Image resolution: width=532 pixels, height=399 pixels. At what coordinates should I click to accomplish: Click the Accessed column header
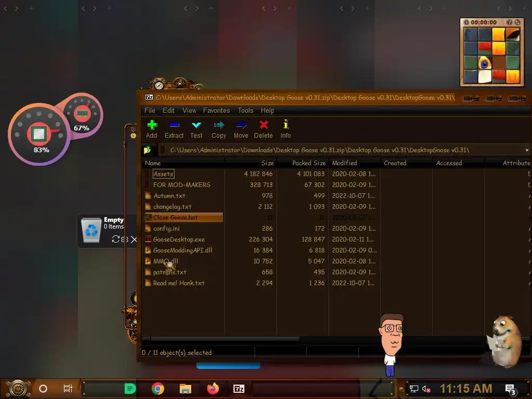point(458,163)
